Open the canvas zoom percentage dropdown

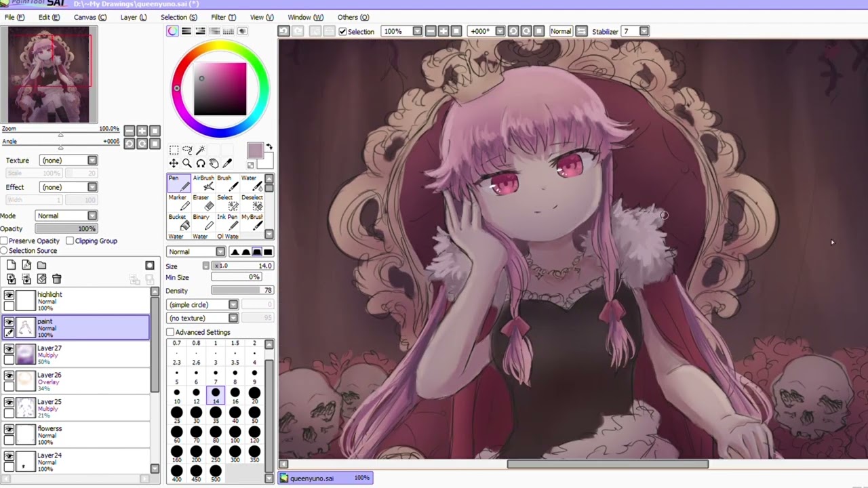417,31
